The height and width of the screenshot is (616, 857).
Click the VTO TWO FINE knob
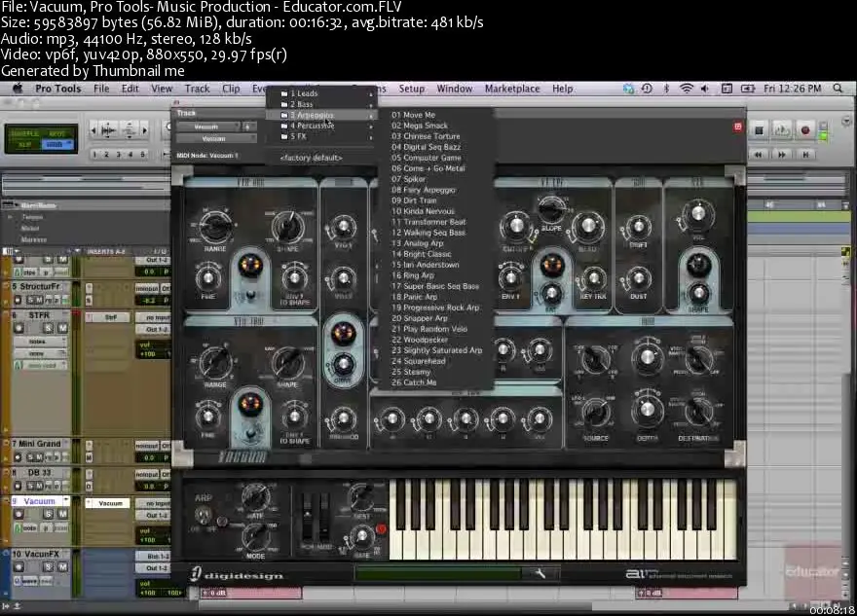(x=208, y=417)
